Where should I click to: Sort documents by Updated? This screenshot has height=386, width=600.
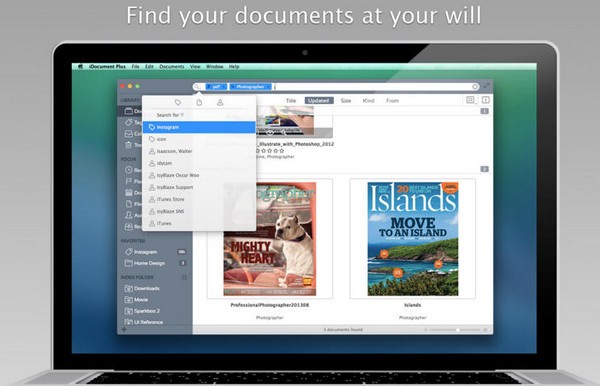(x=319, y=101)
